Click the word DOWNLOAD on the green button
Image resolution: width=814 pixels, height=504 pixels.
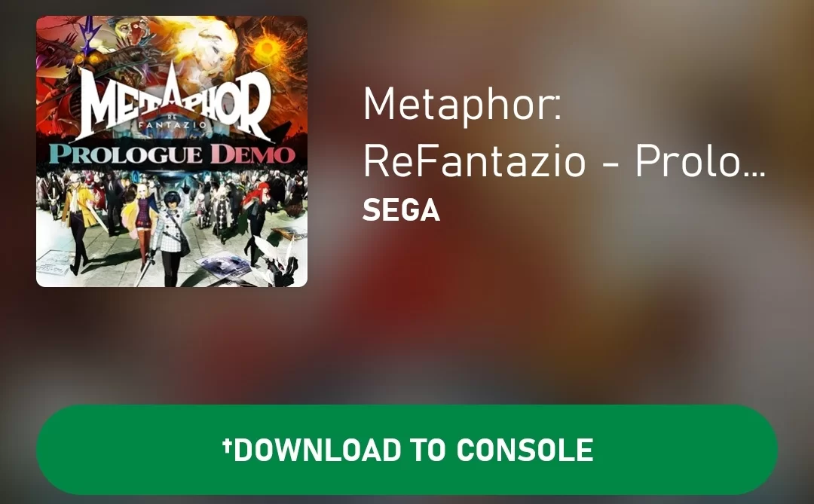317,450
